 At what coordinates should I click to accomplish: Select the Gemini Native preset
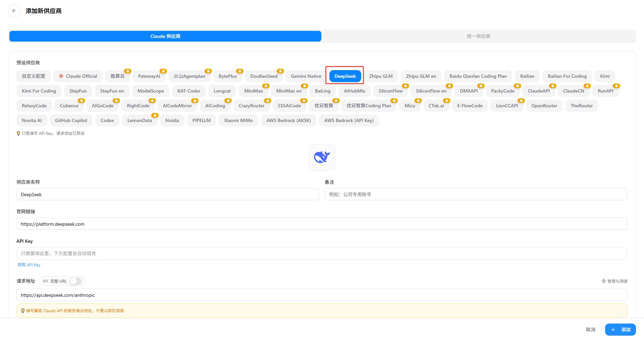click(x=306, y=76)
